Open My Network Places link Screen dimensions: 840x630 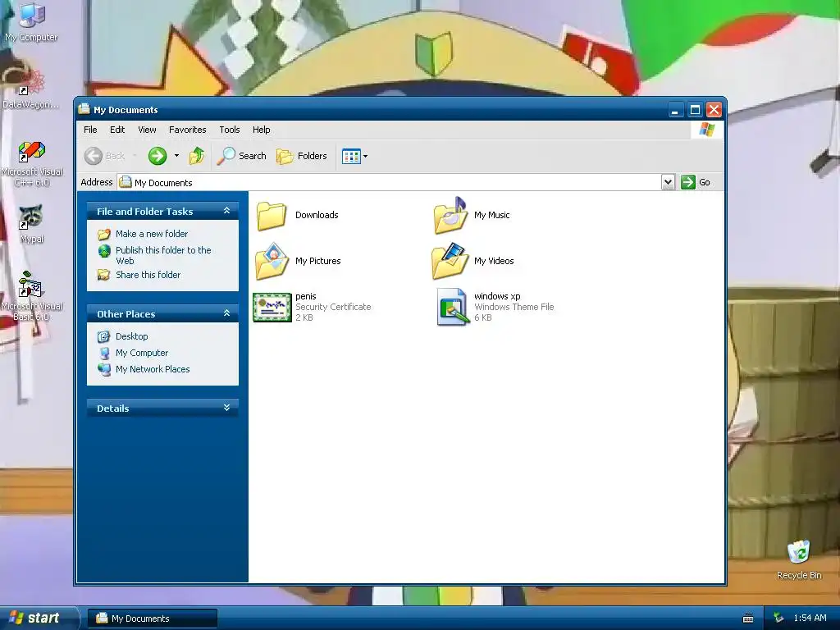tap(153, 369)
